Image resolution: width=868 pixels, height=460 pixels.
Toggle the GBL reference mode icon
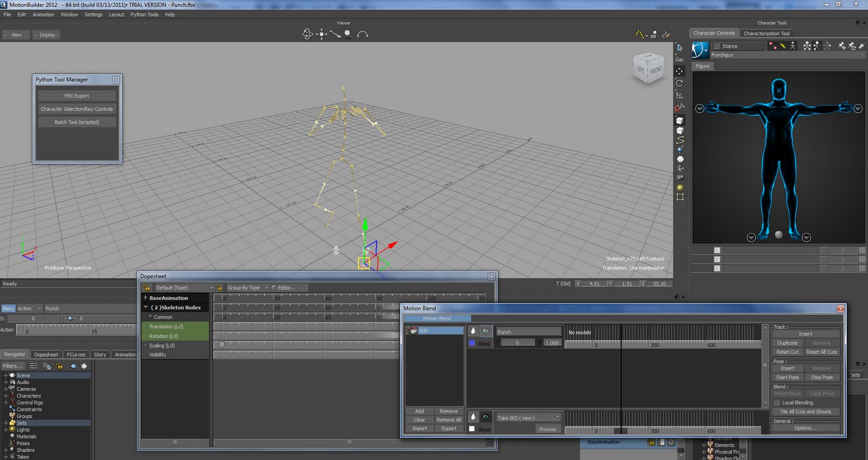click(680, 60)
